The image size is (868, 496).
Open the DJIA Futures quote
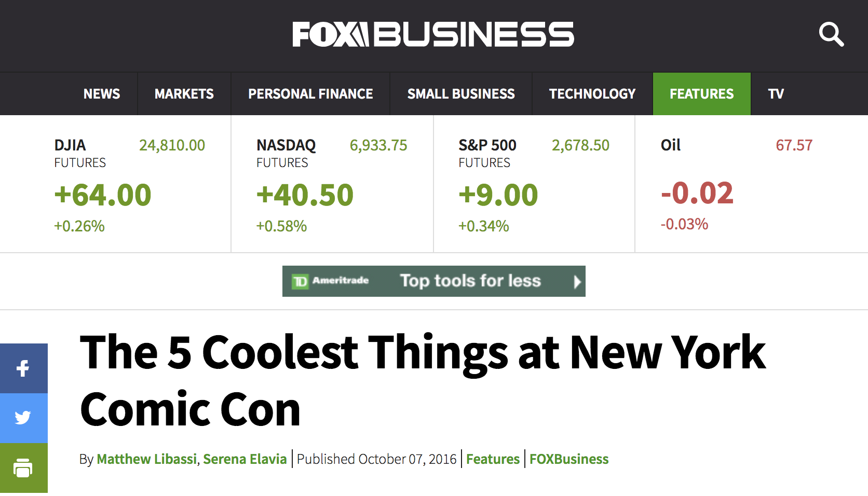(70, 146)
